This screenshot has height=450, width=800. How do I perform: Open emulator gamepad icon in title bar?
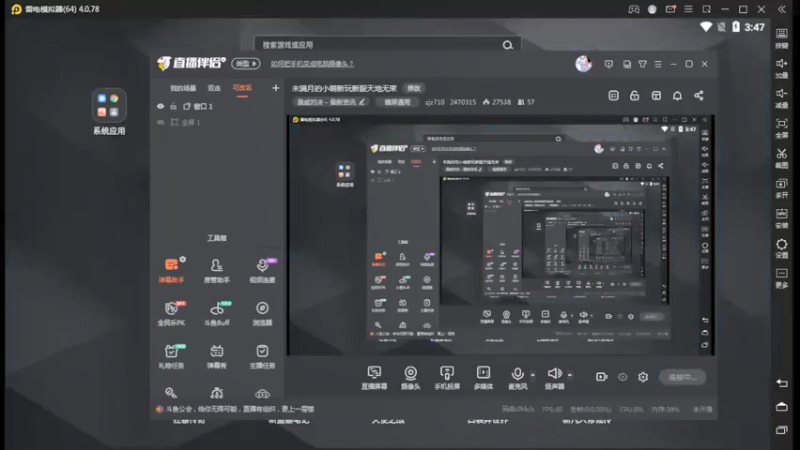click(634, 9)
